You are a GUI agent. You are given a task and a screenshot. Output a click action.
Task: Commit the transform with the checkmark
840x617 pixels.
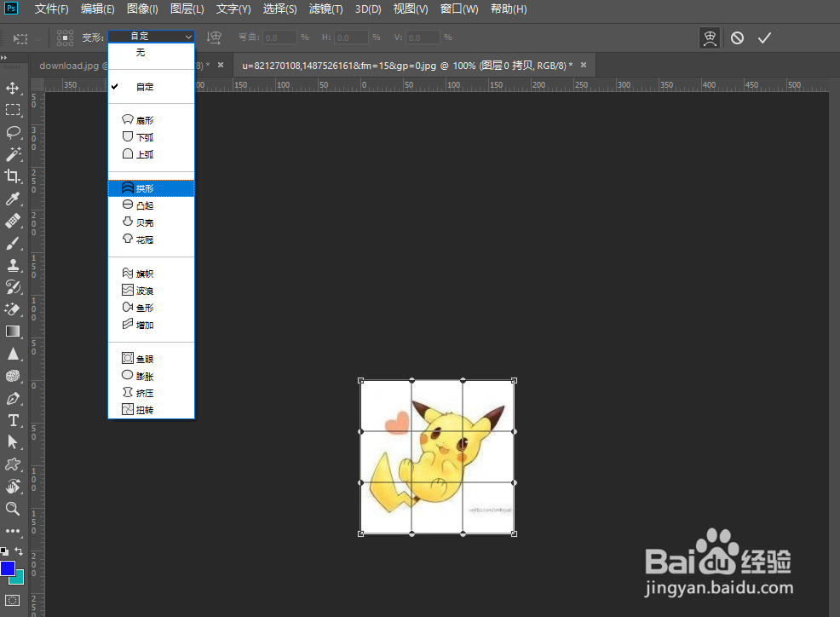click(x=764, y=38)
